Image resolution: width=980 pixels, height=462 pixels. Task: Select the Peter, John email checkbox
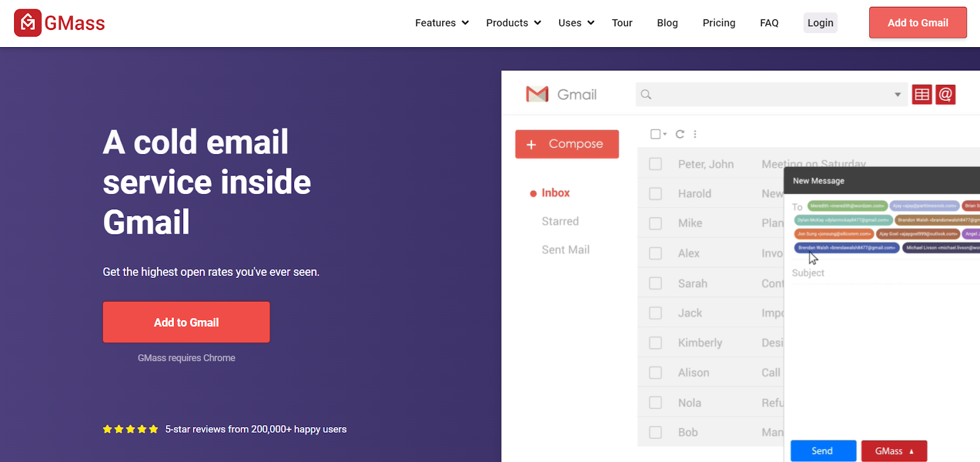pyautogui.click(x=655, y=164)
